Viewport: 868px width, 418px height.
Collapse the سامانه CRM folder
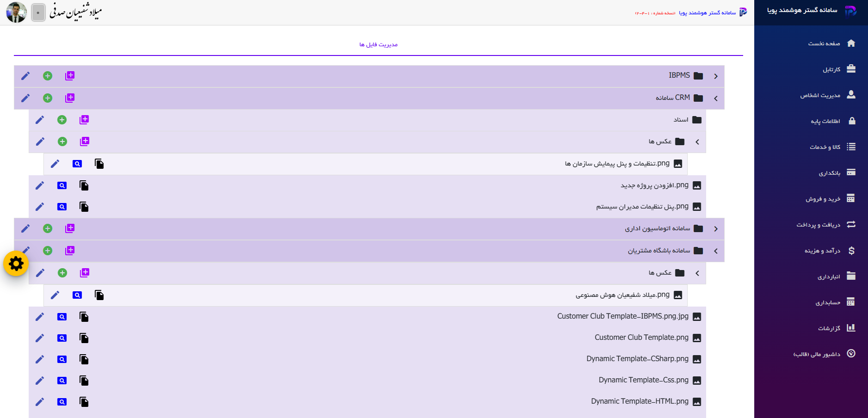(x=716, y=98)
